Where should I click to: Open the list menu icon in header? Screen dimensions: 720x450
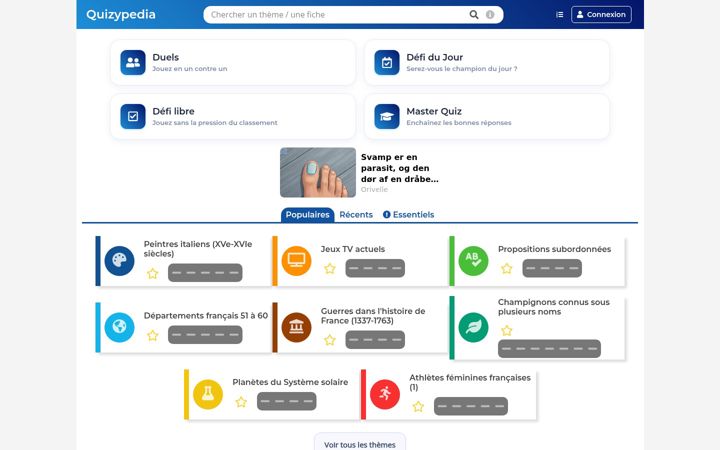559,15
